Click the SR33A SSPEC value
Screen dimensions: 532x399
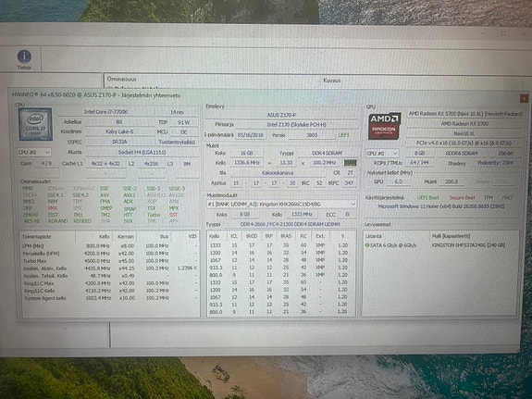pos(119,142)
